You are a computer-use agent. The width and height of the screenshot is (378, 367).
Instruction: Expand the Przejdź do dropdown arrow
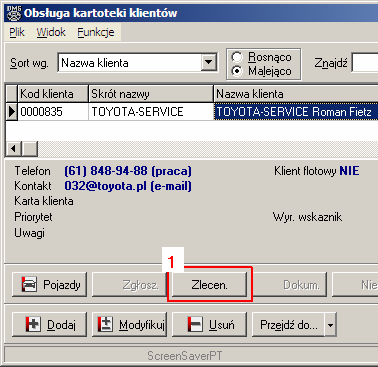click(x=330, y=324)
